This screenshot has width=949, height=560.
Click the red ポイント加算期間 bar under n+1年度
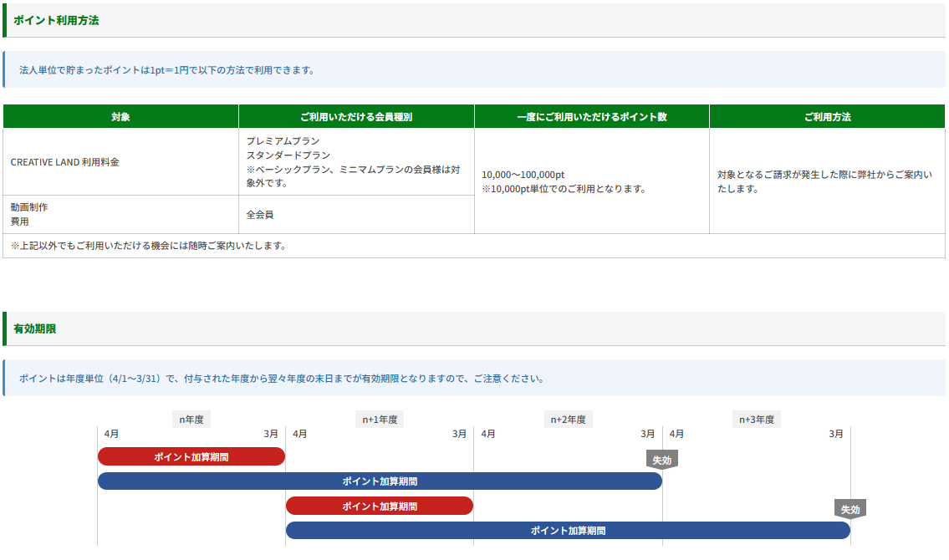click(x=380, y=507)
